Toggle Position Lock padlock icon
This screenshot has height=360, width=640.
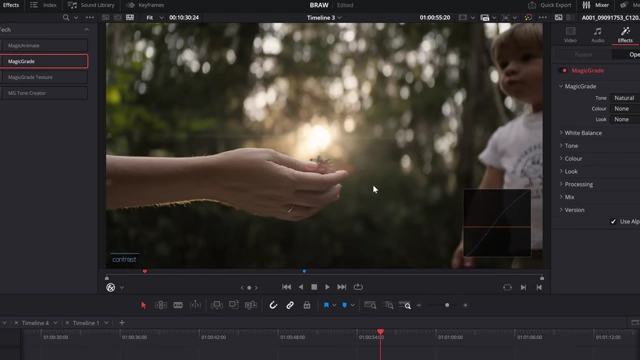pyautogui.click(x=307, y=305)
